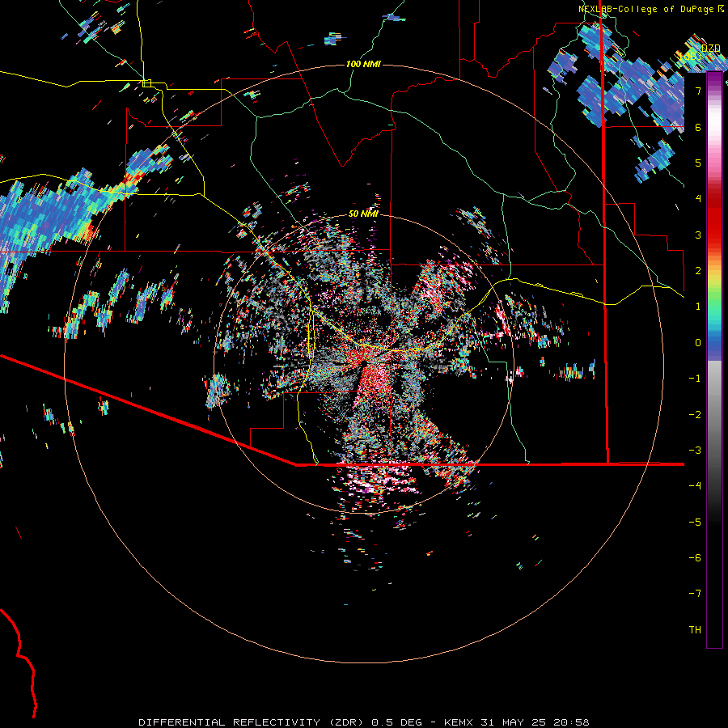Click the (dB) units label above scale

click(691, 56)
